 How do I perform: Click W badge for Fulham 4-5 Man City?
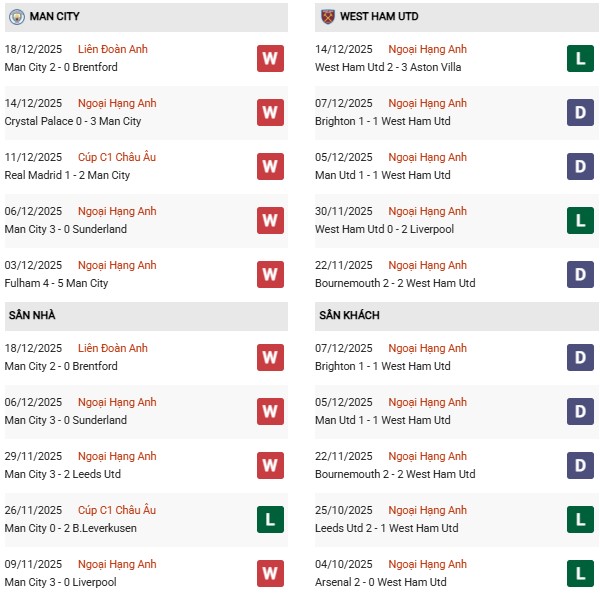(x=270, y=274)
